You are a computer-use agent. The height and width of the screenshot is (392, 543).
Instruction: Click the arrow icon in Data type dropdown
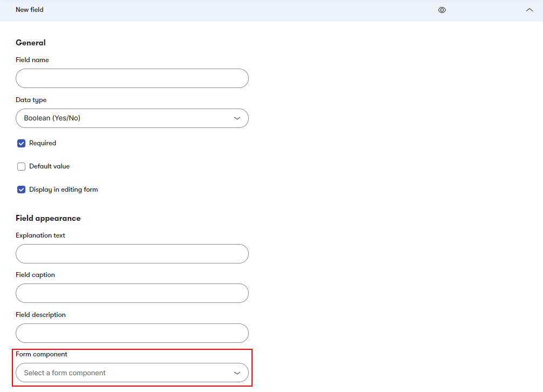coord(237,118)
